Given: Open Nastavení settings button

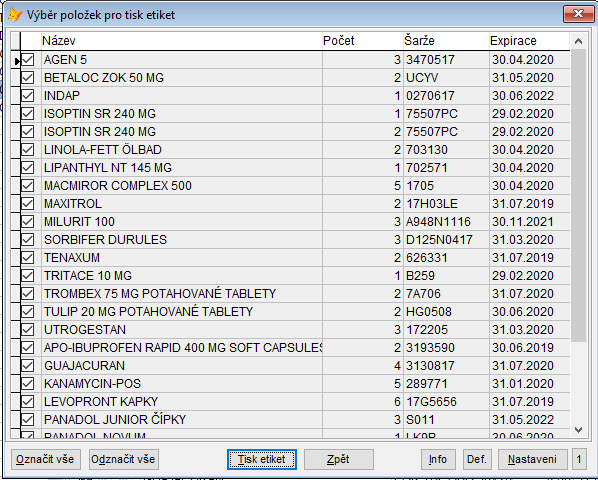Looking at the screenshot, I should coord(532,459).
